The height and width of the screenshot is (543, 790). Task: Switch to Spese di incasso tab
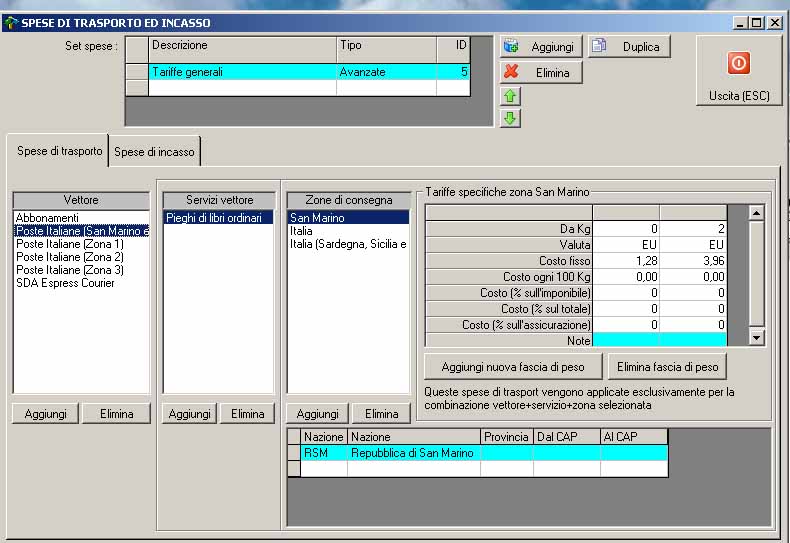[x=154, y=152]
